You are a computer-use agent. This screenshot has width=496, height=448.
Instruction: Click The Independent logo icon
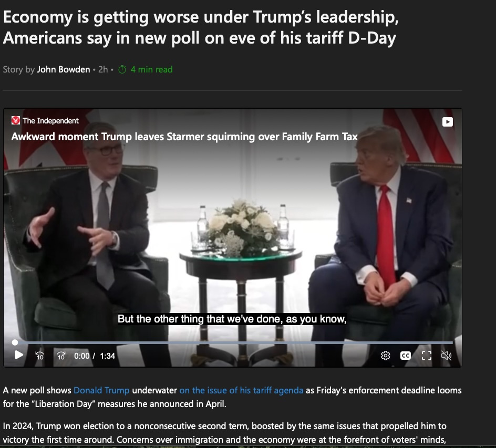pos(16,120)
